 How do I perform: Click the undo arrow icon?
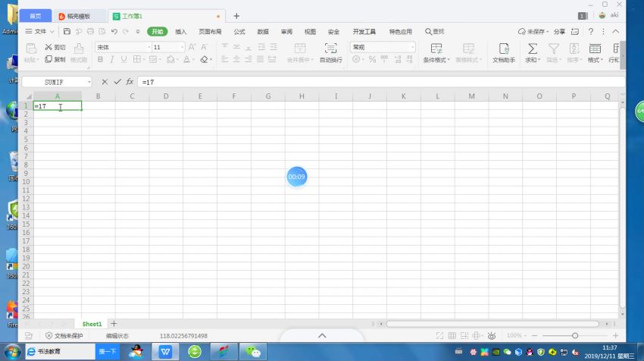click(x=114, y=32)
